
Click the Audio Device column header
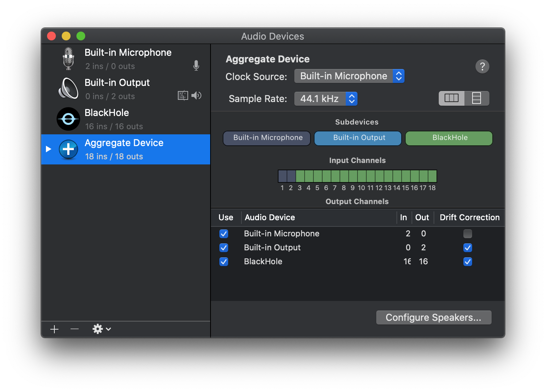pyautogui.click(x=270, y=218)
